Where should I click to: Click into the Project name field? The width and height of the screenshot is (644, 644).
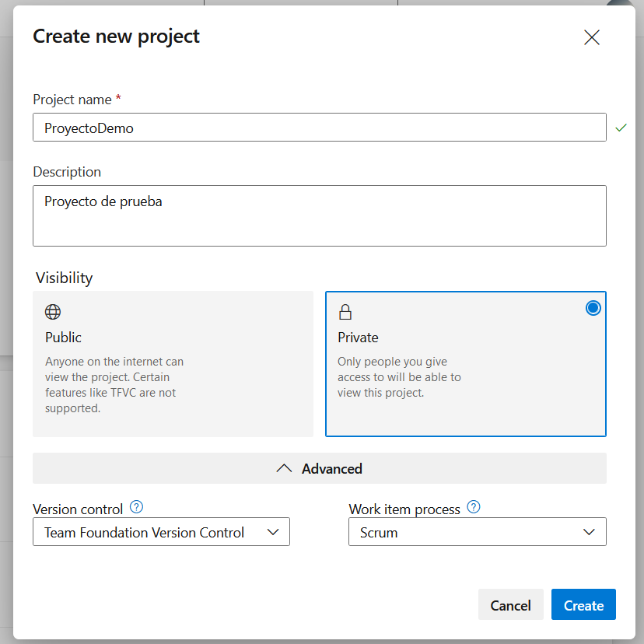click(319, 128)
